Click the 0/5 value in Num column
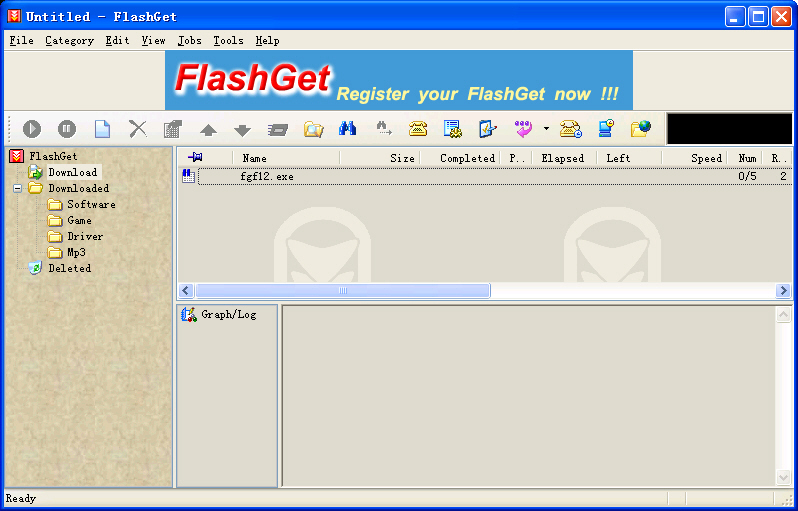This screenshot has height=511, width=798. 747,177
